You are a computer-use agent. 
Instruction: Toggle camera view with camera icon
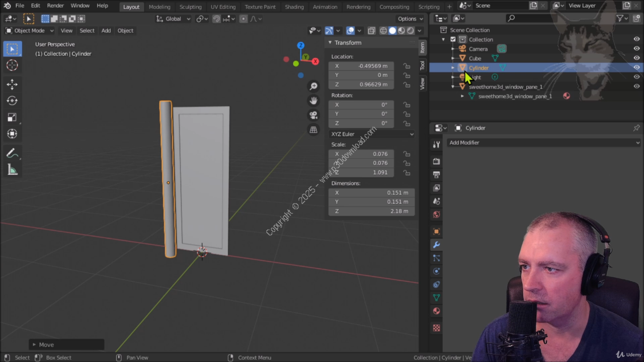coord(313,115)
